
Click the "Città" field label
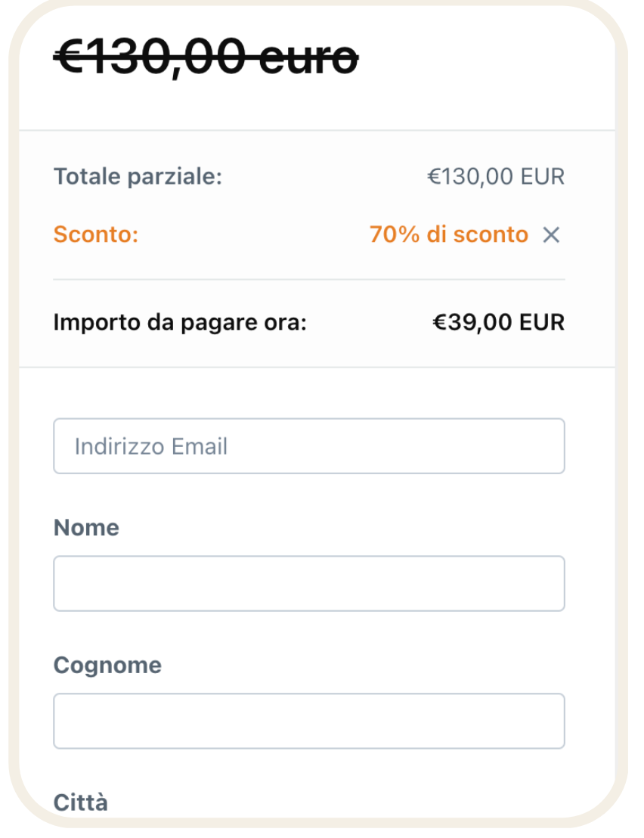(x=80, y=802)
